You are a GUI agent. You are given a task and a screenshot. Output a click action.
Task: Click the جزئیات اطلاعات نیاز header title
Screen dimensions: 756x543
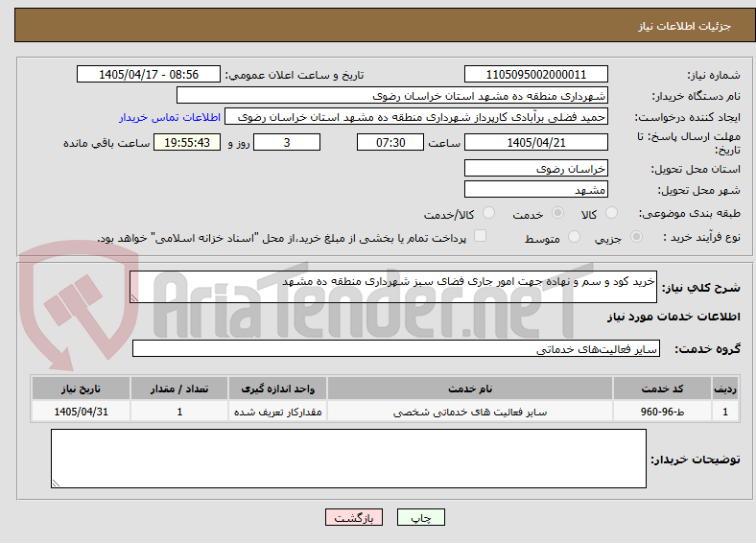(685, 26)
